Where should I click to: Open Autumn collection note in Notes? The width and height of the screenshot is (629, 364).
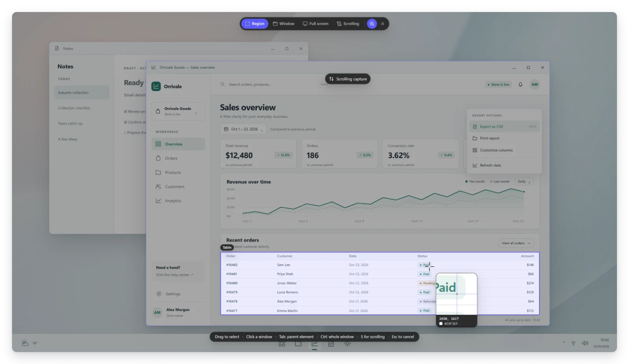coord(81,93)
